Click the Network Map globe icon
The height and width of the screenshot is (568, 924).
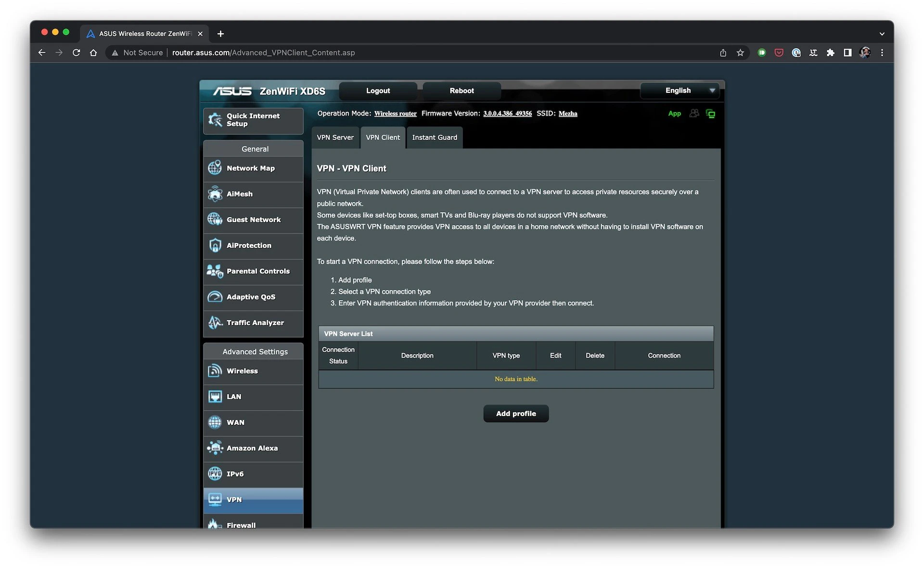[215, 168]
